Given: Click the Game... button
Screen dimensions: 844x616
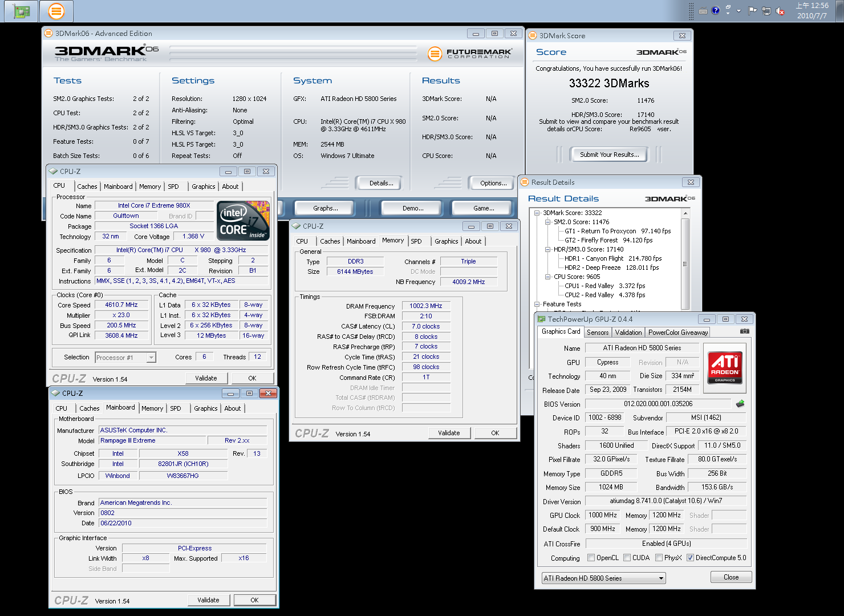Looking at the screenshot, I should pos(484,208).
